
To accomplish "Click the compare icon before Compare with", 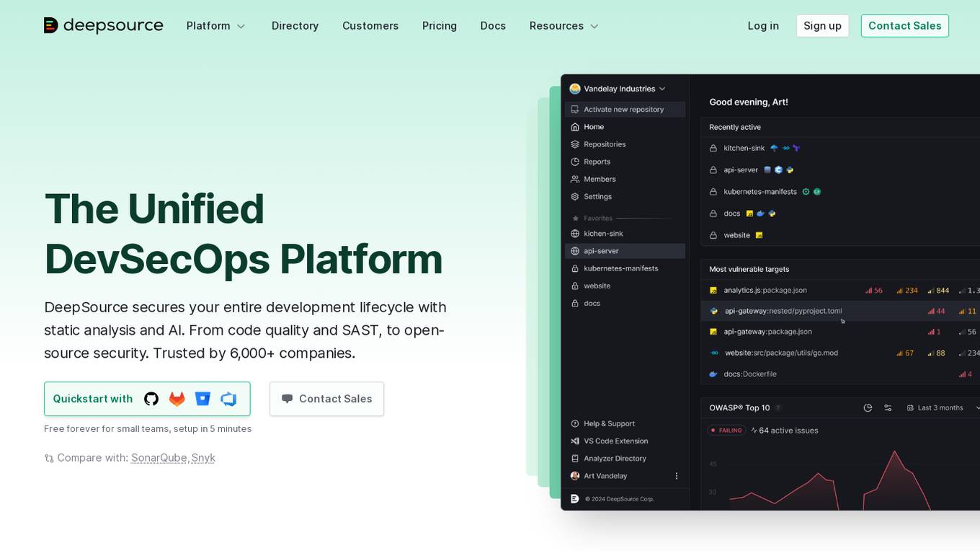I will 49,458.
